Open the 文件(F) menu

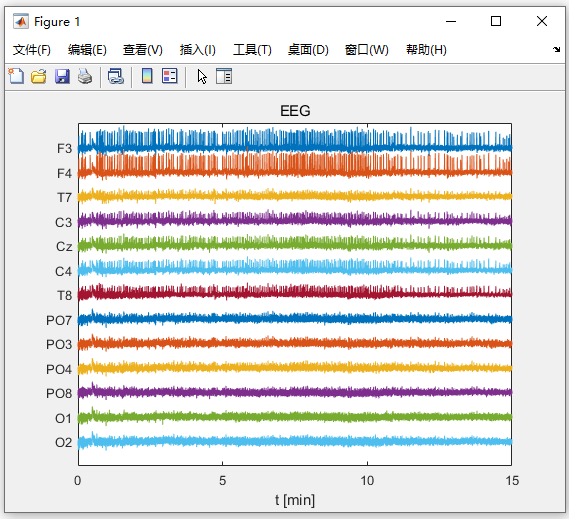pos(32,50)
